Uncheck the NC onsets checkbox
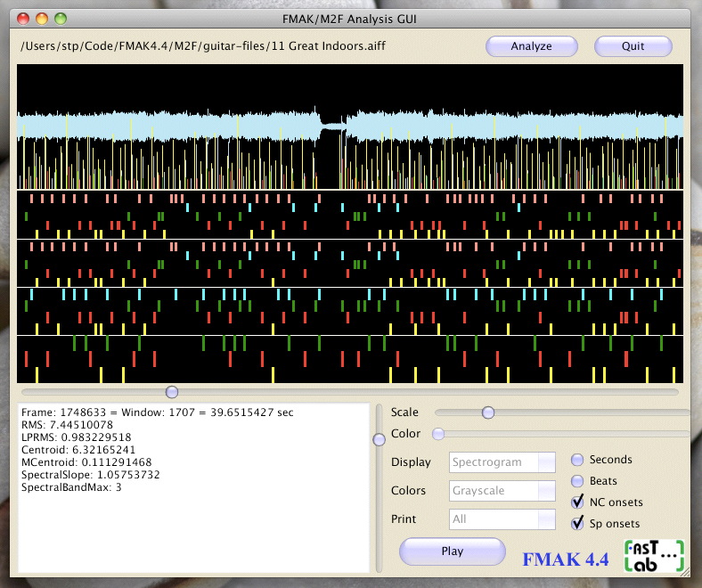The height and width of the screenshot is (588, 702). 577,502
